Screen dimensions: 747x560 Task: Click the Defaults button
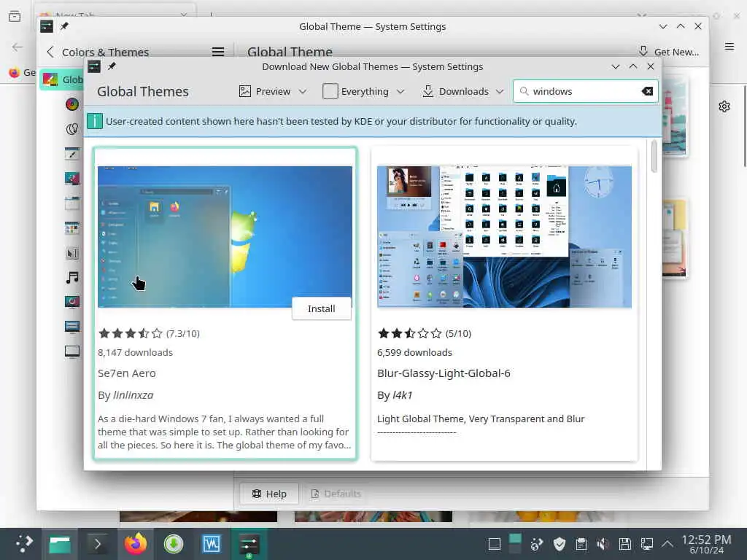click(x=336, y=494)
